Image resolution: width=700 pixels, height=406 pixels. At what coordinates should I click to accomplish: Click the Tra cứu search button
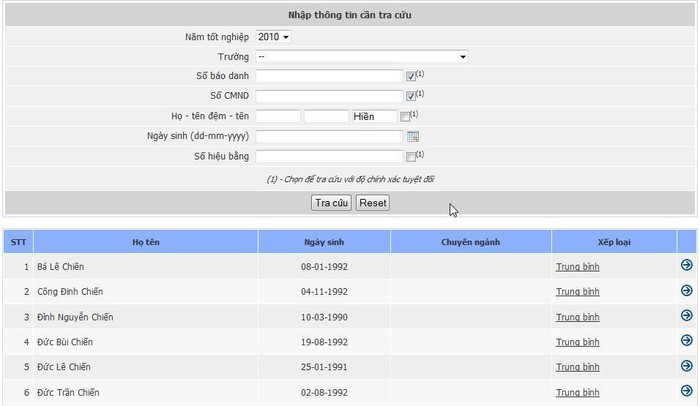331,203
